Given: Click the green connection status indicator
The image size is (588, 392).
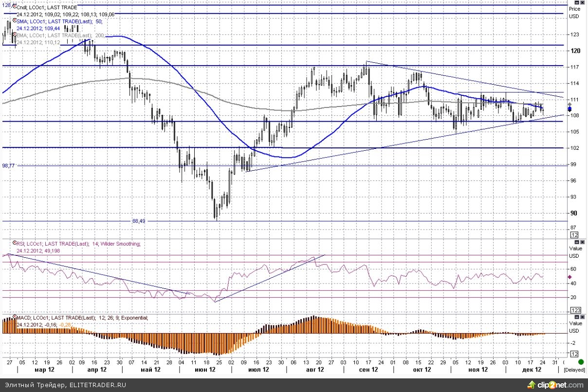Looking at the screenshot, I should 581,362.
